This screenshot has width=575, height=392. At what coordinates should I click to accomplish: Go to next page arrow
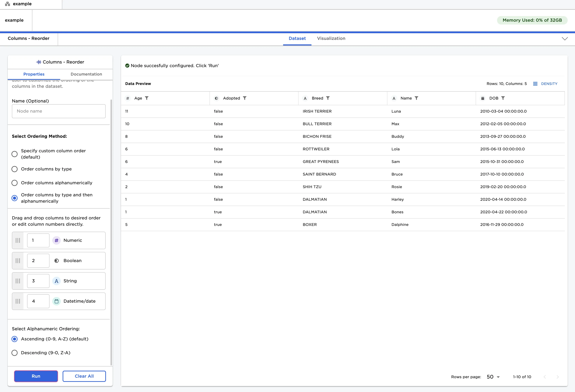click(x=558, y=377)
